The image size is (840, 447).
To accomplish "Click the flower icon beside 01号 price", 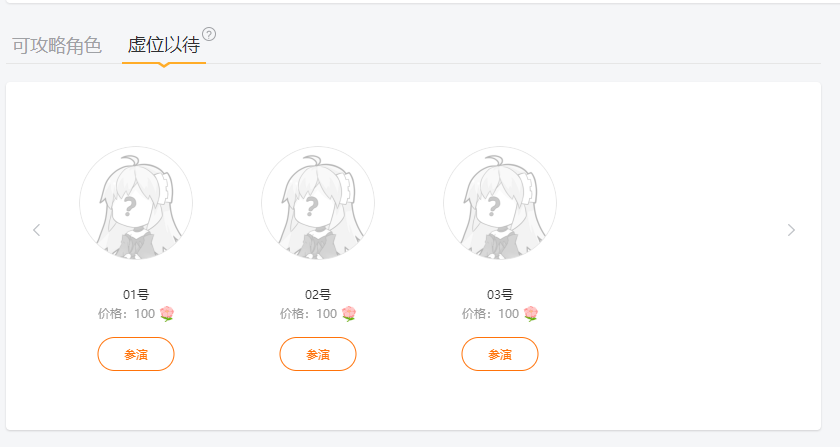I will click(x=167, y=314).
